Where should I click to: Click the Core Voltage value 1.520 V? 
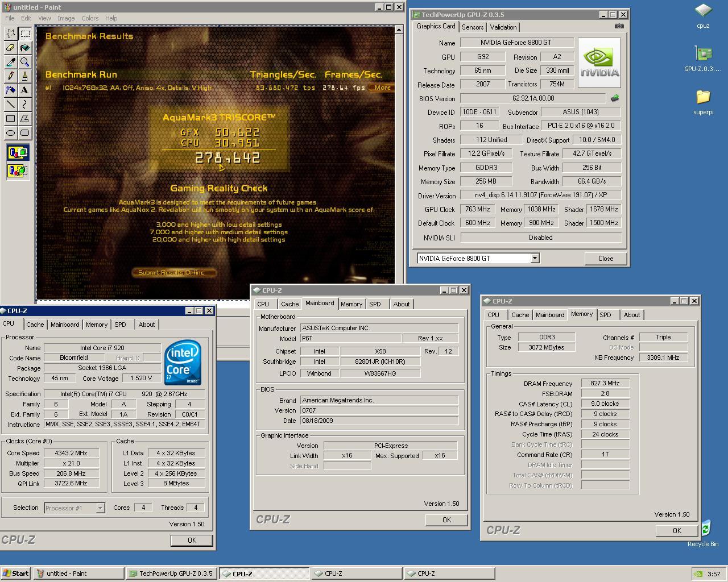click(x=141, y=378)
